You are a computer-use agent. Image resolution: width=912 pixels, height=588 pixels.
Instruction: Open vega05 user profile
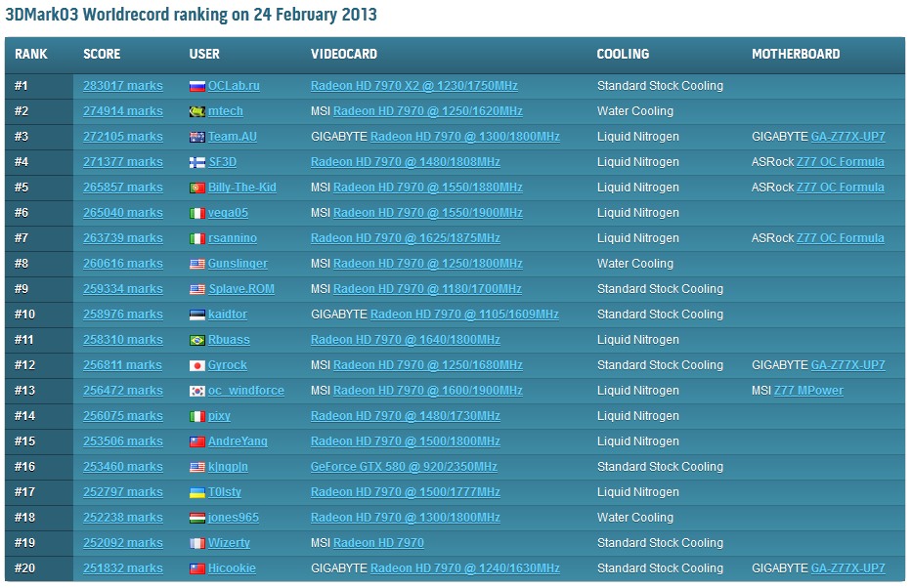228,213
